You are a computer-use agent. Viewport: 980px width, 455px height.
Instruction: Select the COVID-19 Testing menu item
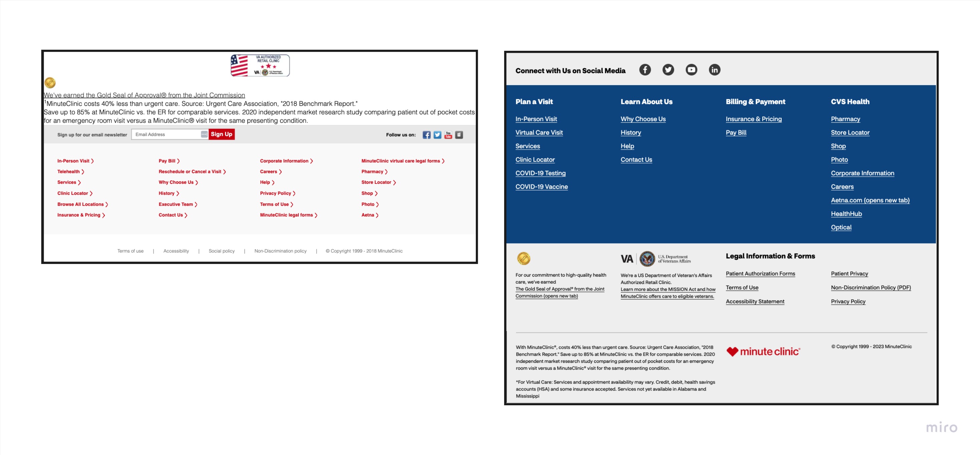[540, 172]
